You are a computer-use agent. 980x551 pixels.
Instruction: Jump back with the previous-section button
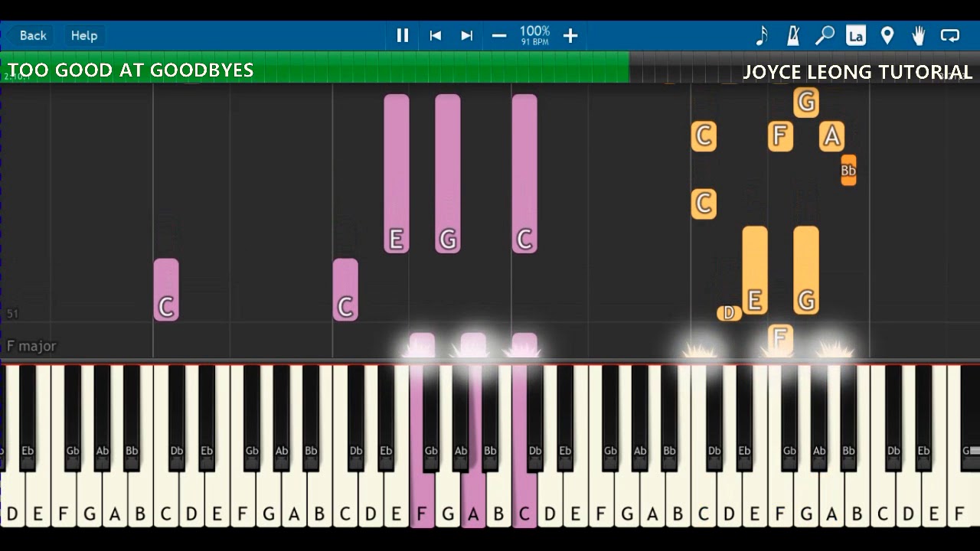436,35
